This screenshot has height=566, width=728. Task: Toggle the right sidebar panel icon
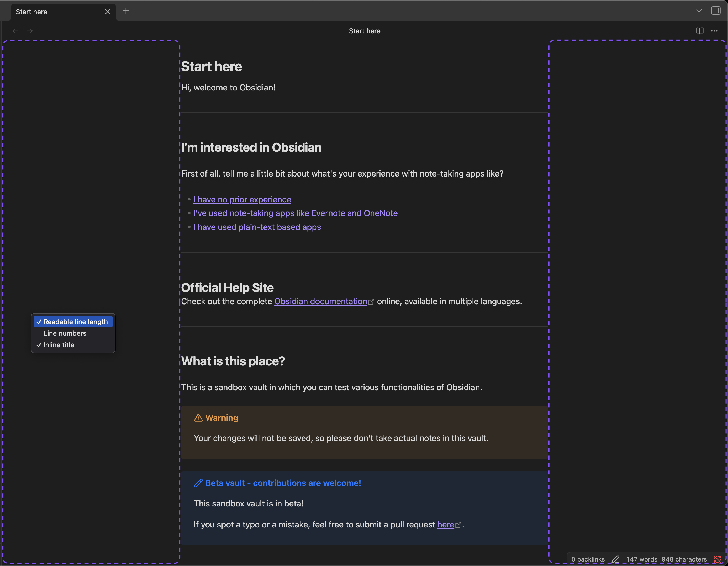[x=716, y=11]
